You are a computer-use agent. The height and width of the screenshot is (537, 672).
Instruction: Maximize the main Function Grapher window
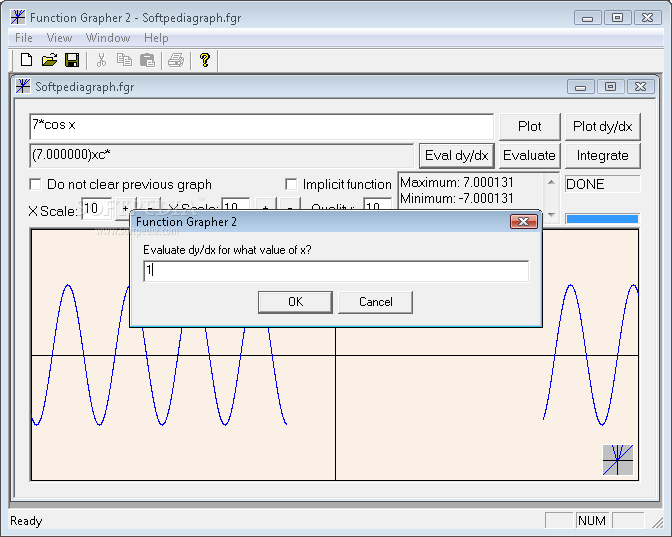tap(618, 18)
